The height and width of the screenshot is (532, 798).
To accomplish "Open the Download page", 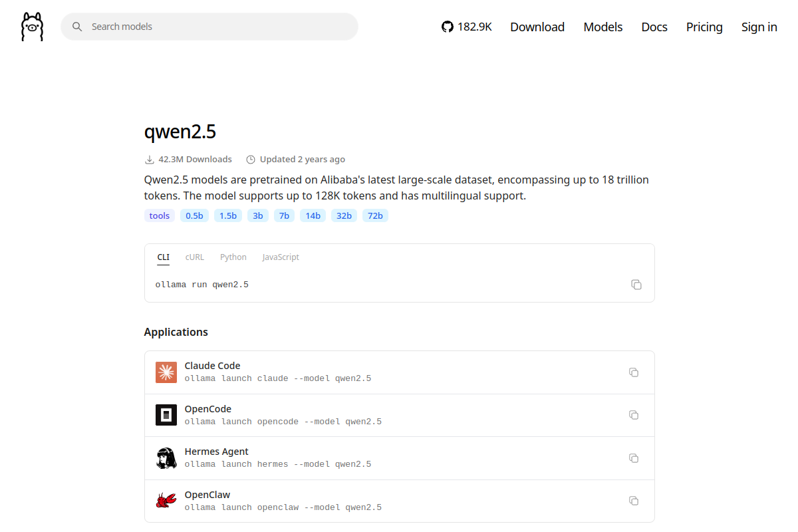I will pyautogui.click(x=537, y=27).
